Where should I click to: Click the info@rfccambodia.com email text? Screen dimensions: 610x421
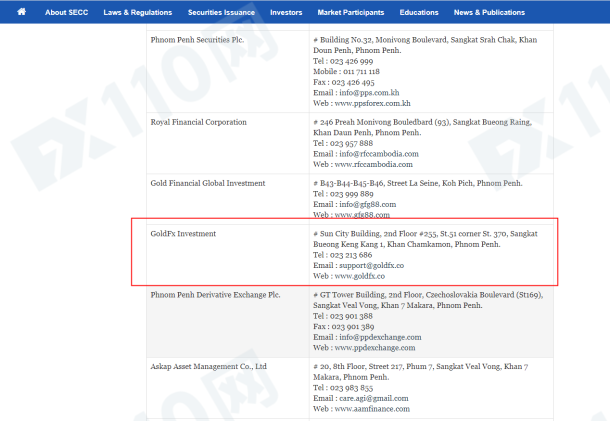[x=379, y=154]
